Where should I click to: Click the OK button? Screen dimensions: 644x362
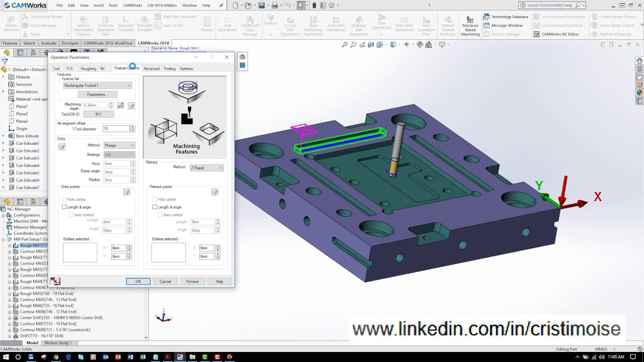[138, 282]
